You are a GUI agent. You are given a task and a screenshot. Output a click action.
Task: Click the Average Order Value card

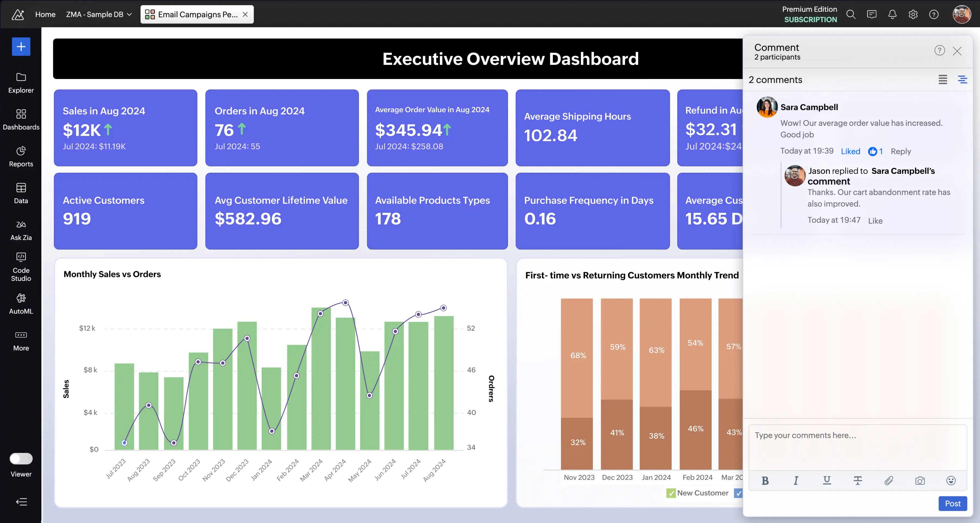click(x=437, y=128)
